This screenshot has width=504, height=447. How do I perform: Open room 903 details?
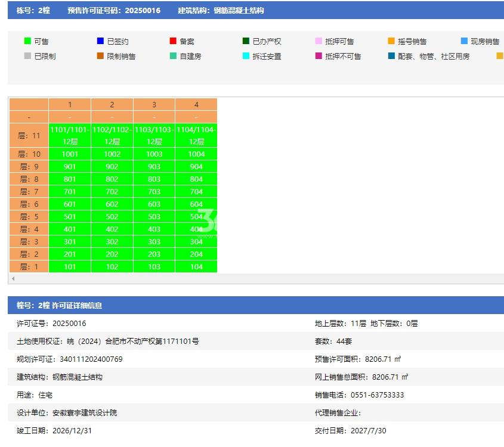click(154, 167)
